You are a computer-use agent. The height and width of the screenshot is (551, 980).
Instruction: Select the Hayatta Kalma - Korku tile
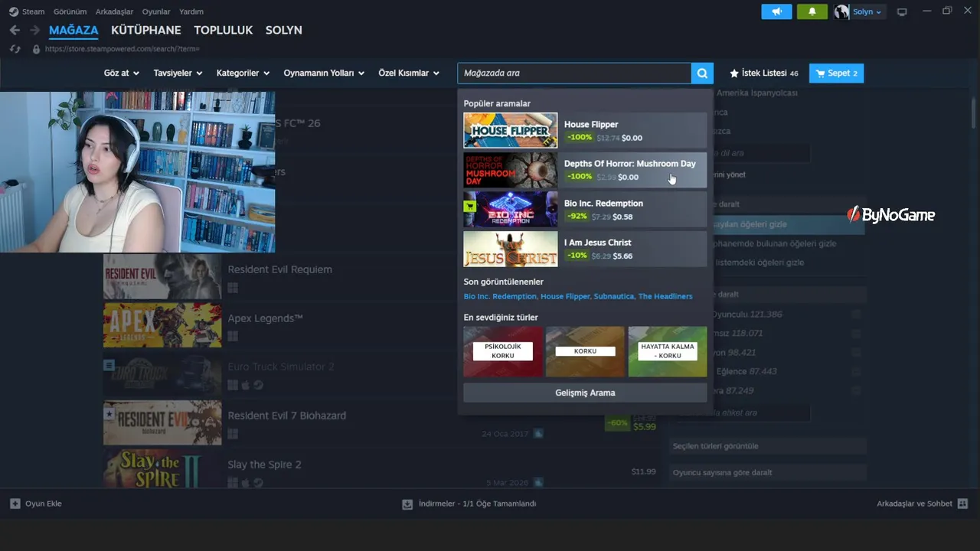click(x=668, y=351)
